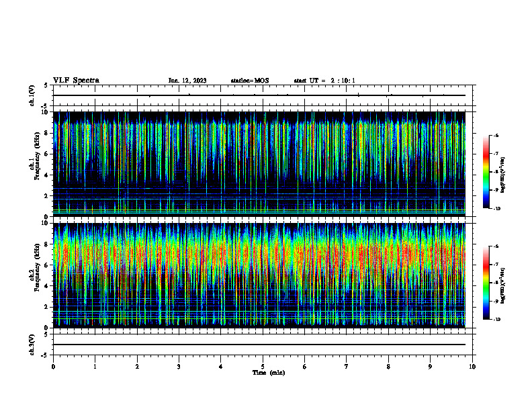Click time axis tick label "5"
This screenshot has width=532, height=411.
coord(263,367)
